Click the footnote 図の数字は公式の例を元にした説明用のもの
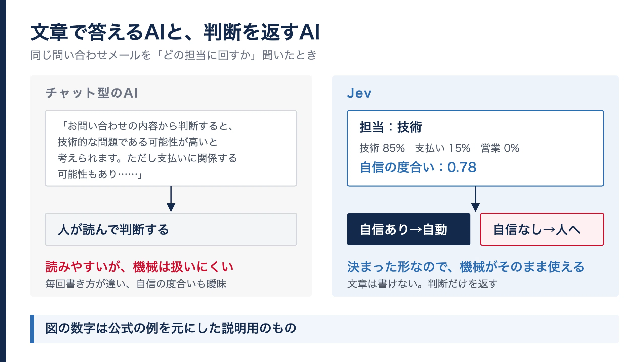 pos(171,328)
